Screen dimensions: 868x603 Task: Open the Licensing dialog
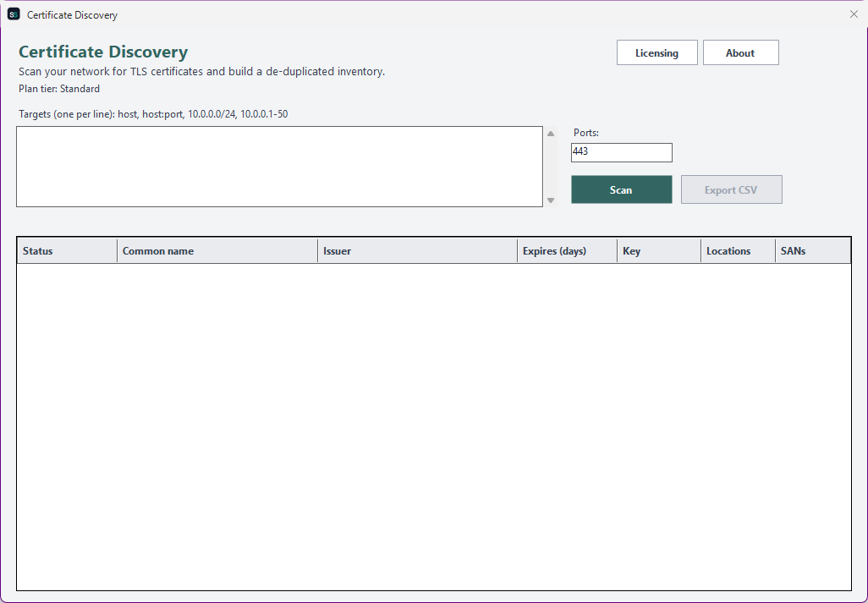[657, 52]
